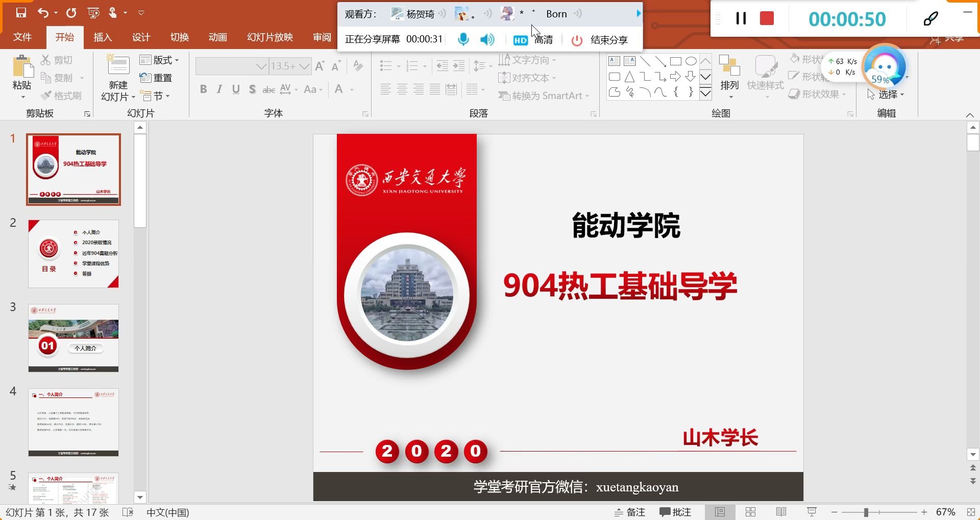Save the presentation with the floppy disk icon
The height and width of the screenshot is (520, 980).
pyautogui.click(x=21, y=13)
